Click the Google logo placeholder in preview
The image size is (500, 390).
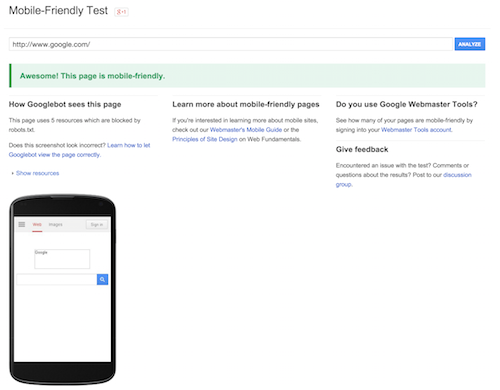pos(62,259)
